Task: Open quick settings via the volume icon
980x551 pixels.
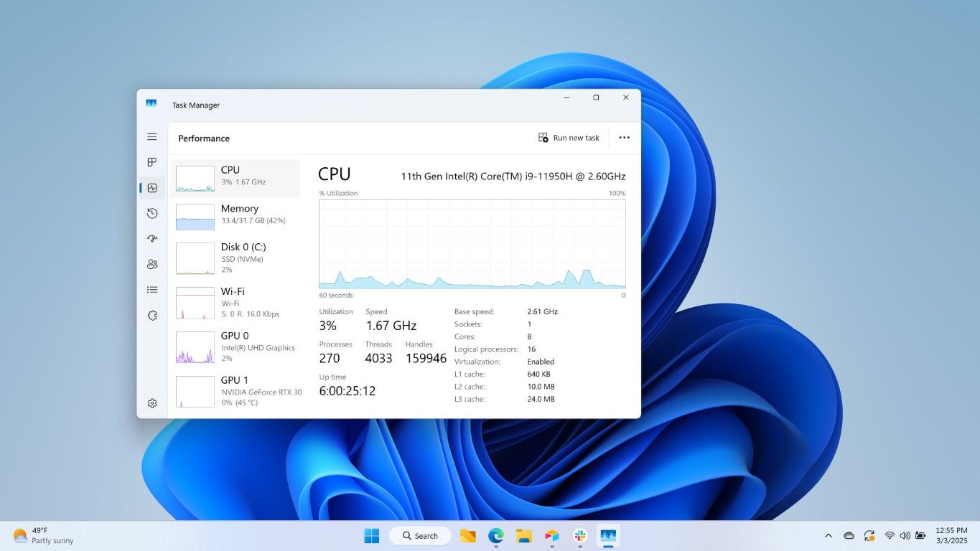Action: [905, 535]
